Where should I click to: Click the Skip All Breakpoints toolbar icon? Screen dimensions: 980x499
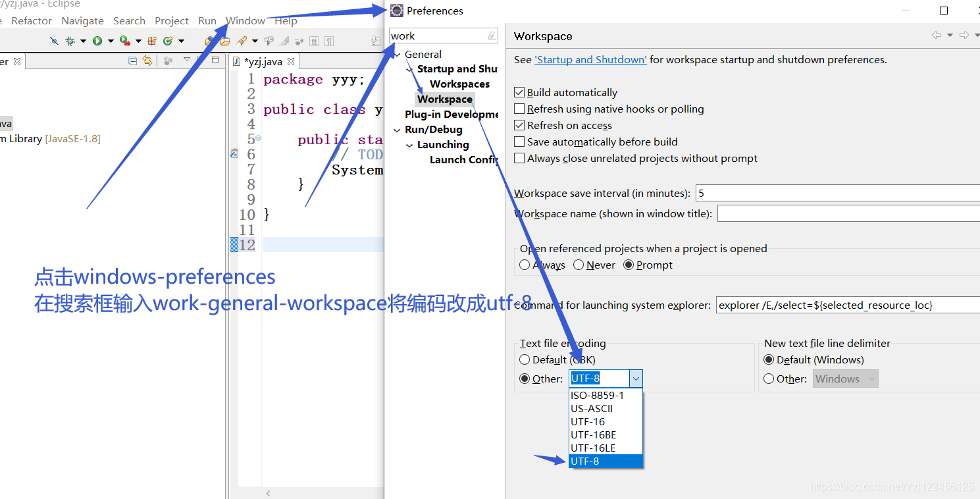tap(54, 41)
